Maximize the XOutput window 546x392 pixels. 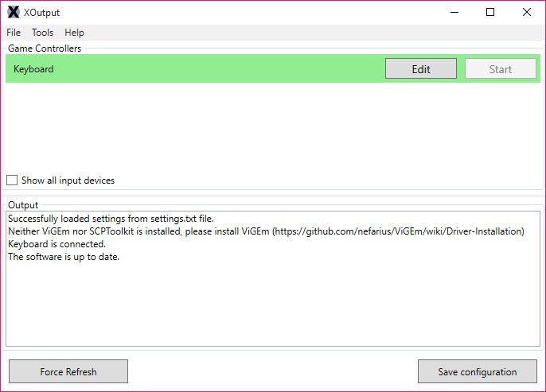pyautogui.click(x=490, y=12)
